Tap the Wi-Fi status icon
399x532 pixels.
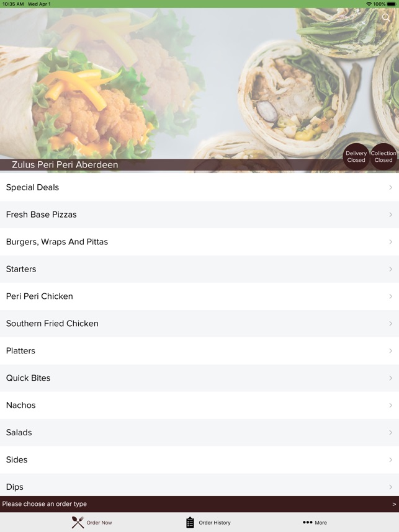coord(369,4)
